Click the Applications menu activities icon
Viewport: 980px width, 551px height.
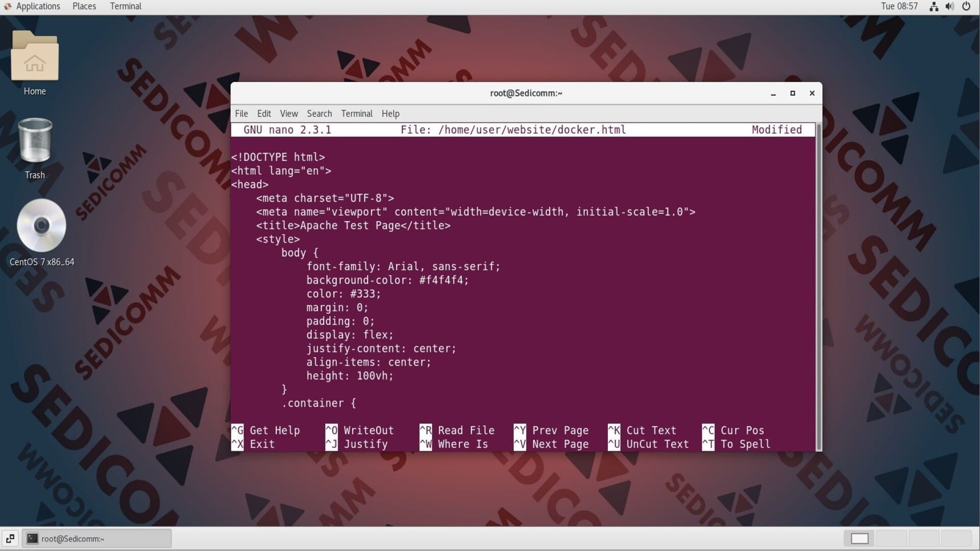[7, 7]
